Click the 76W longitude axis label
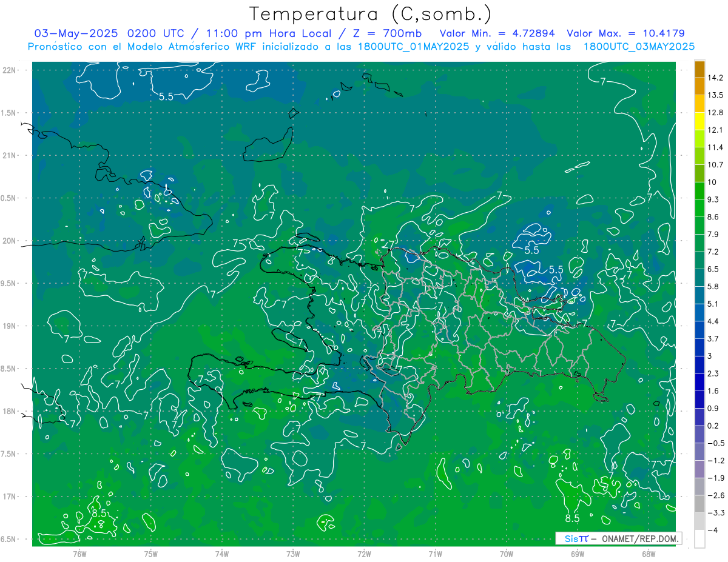Image resolution: width=728 pixels, height=562 pixels. coord(79,554)
